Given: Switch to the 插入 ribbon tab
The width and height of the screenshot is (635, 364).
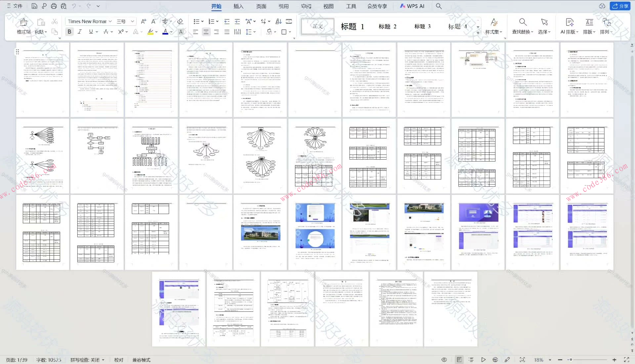Looking at the screenshot, I should tap(238, 6).
